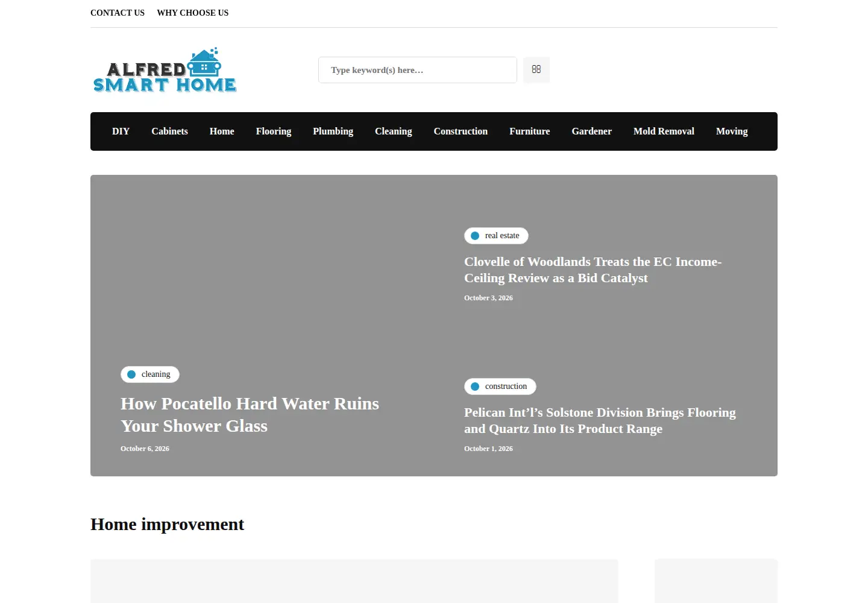Open the Contact Us link
868x603 pixels.
click(118, 13)
